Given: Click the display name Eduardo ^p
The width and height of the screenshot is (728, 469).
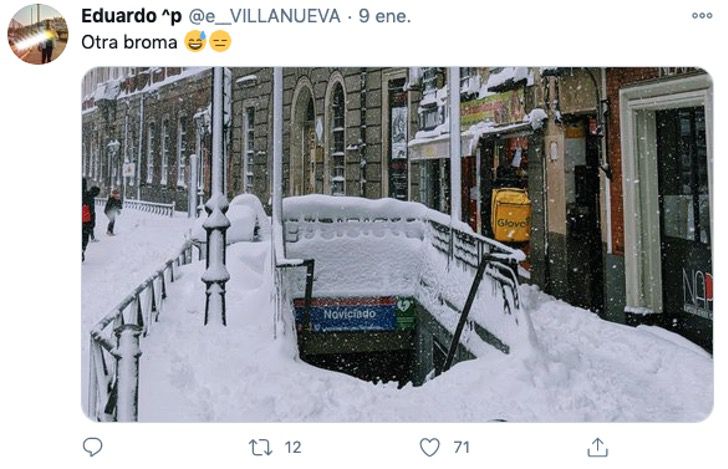Looking at the screenshot, I should pos(131,16).
